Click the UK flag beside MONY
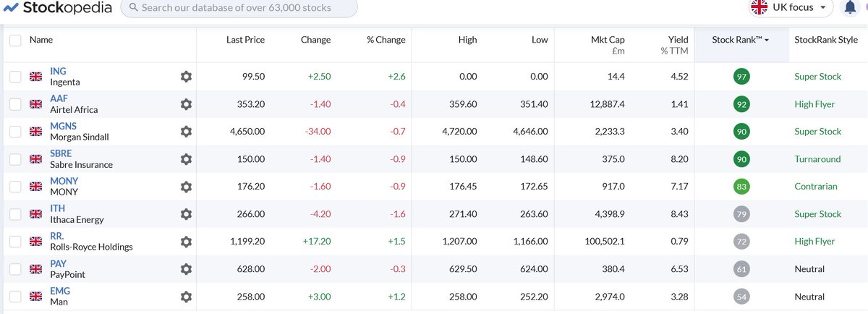868x314 pixels. [35, 187]
